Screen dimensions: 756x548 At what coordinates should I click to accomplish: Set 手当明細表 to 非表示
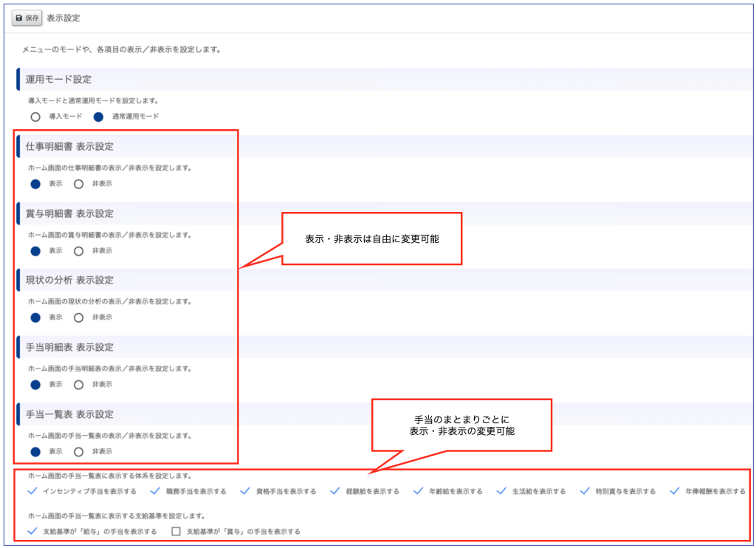point(79,384)
